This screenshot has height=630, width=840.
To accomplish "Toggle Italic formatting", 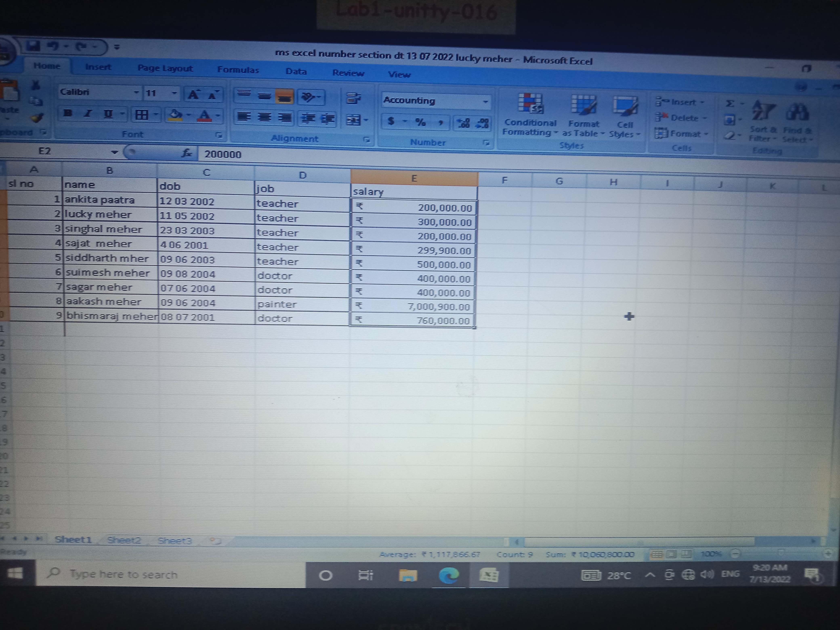I will tap(88, 113).
